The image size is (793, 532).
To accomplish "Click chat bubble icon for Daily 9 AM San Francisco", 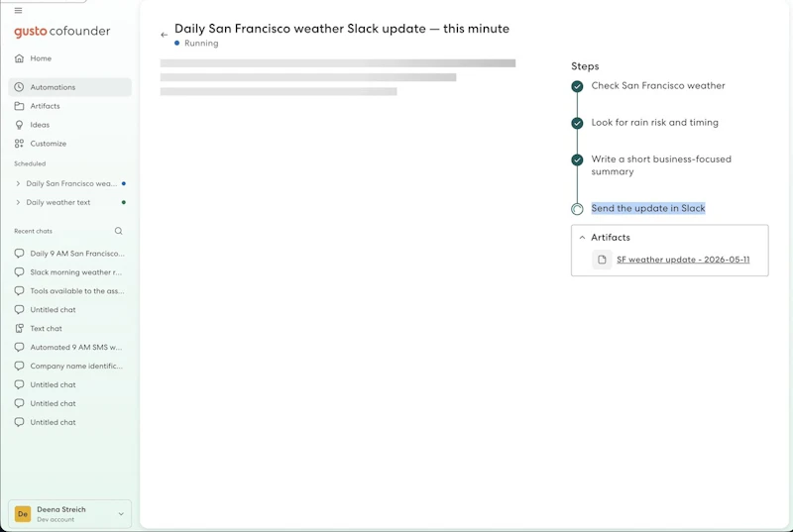I will [19, 253].
